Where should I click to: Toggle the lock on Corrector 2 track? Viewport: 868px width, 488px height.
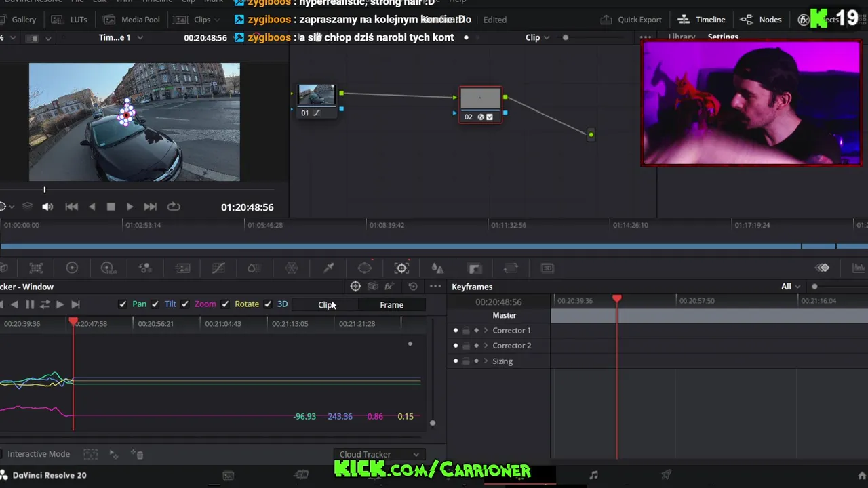tap(466, 346)
